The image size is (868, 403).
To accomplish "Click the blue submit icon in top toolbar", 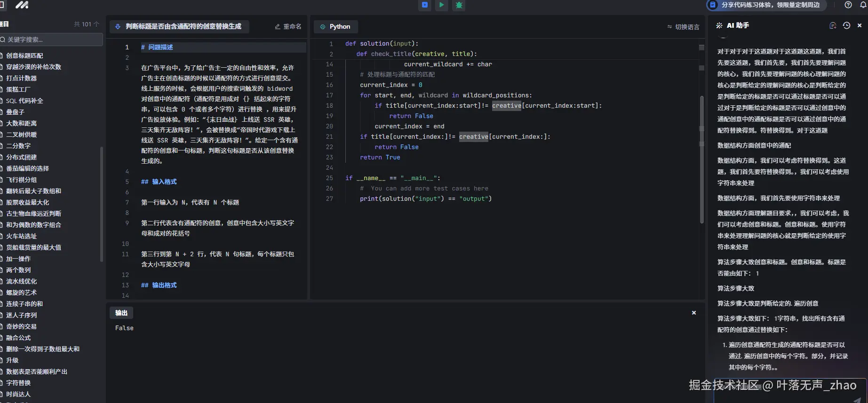I will click(424, 5).
